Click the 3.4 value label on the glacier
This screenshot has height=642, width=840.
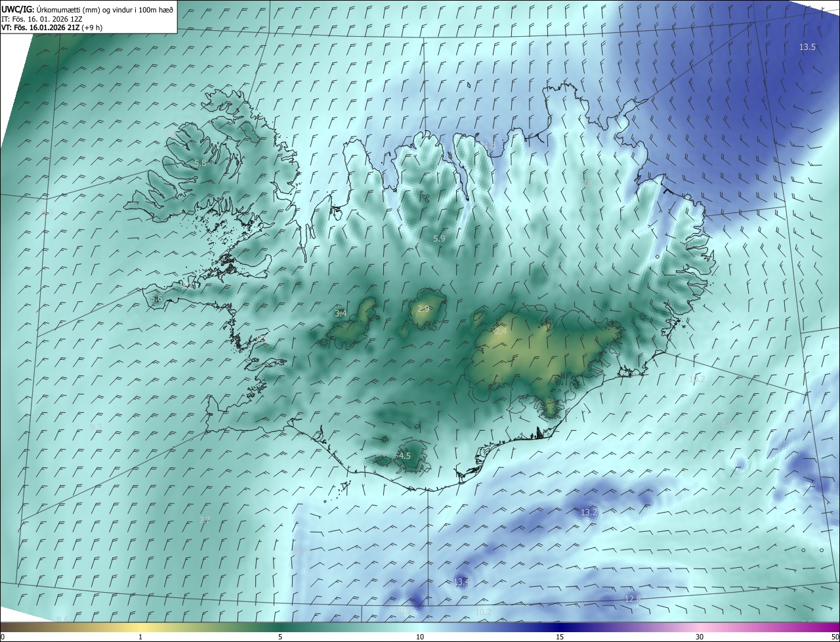341,314
